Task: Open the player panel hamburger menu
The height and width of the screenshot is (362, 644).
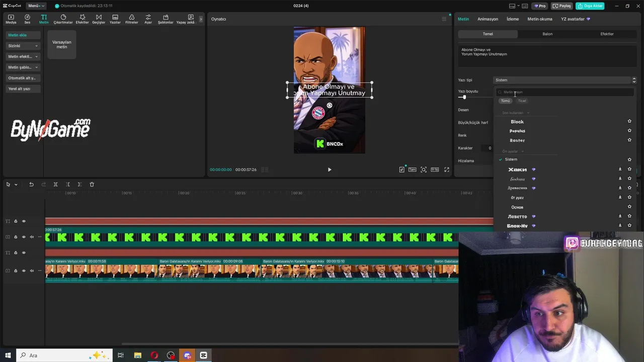Action: (444, 19)
